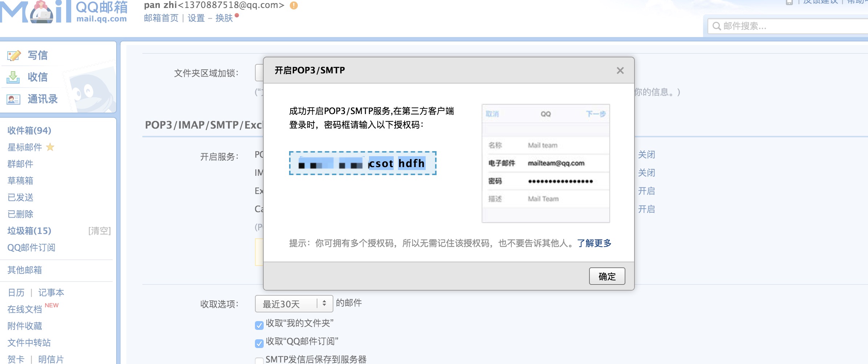
Task: Enable SMTP发信后保存到服务器 checkbox
Action: [259, 361]
